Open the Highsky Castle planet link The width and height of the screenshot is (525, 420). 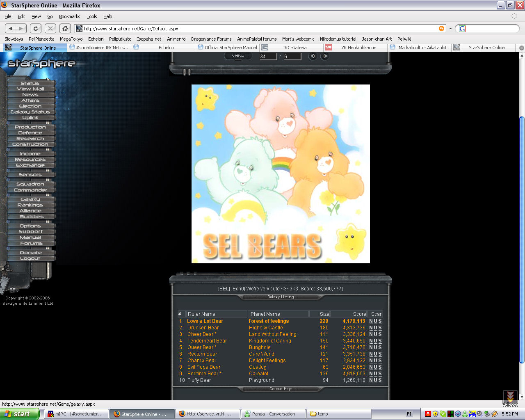coord(266,328)
